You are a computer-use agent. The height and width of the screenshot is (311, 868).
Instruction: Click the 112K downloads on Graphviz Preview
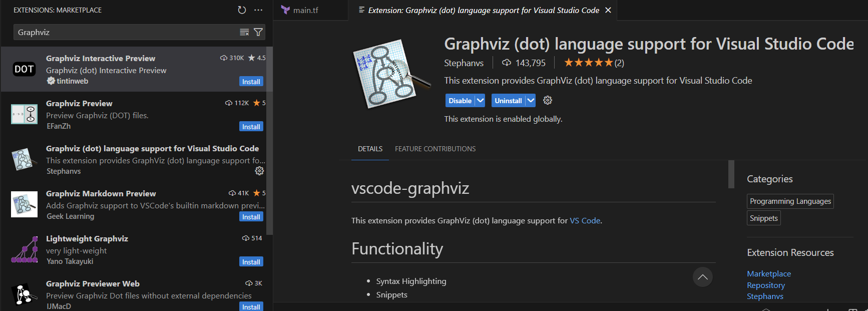(x=237, y=103)
